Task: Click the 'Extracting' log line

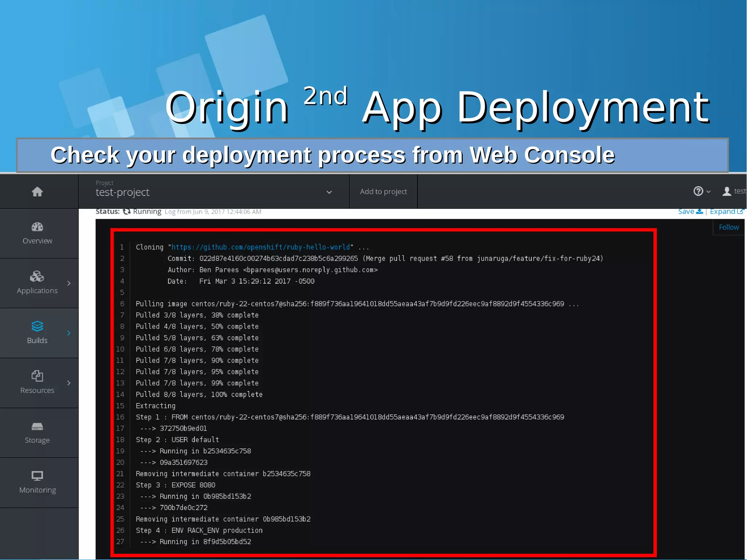Action: pos(155,406)
